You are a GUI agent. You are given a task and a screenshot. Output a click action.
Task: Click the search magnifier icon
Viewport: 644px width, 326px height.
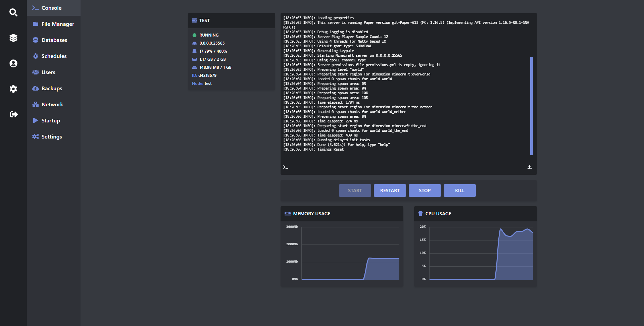13,12
